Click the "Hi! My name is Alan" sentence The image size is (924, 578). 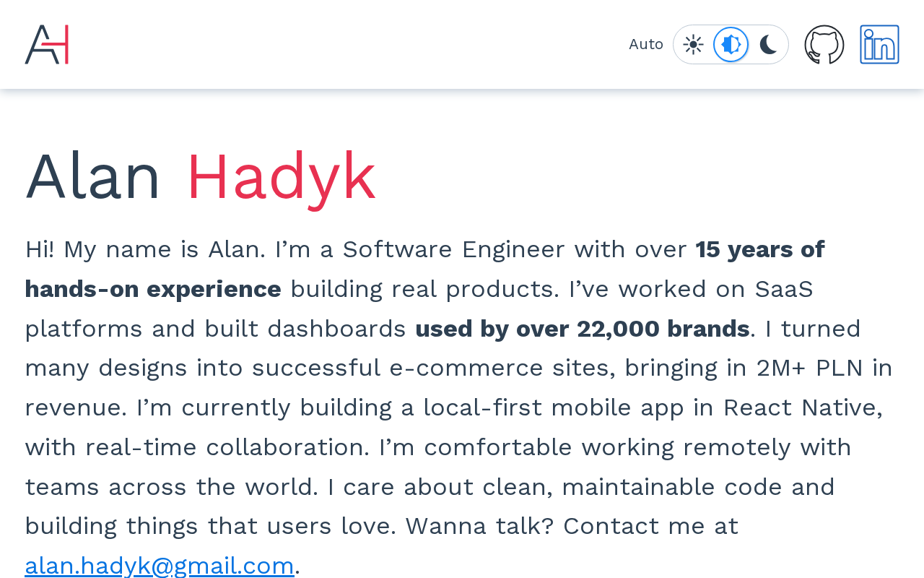click(143, 249)
